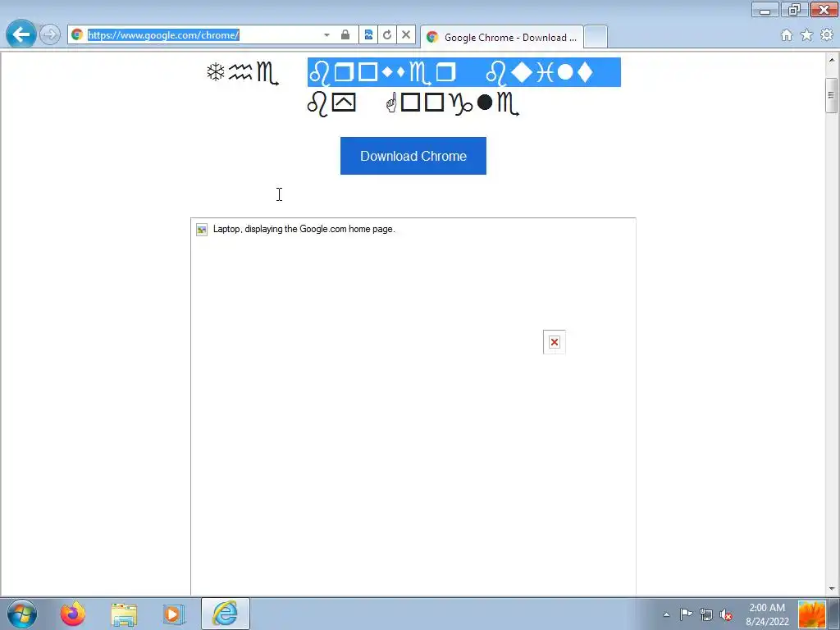Image resolution: width=840 pixels, height=630 pixels.
Task: Click the broken image red X placeholder
Action: point(555,342)
